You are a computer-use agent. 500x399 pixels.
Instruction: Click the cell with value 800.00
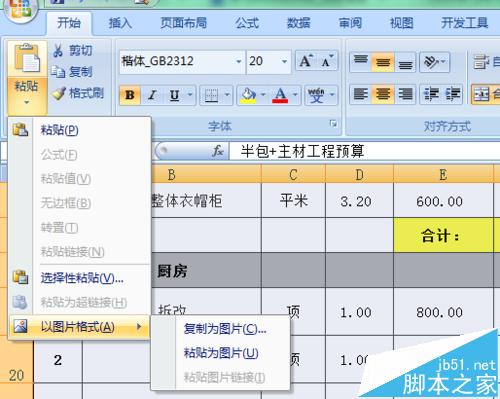tap(443, 312)
